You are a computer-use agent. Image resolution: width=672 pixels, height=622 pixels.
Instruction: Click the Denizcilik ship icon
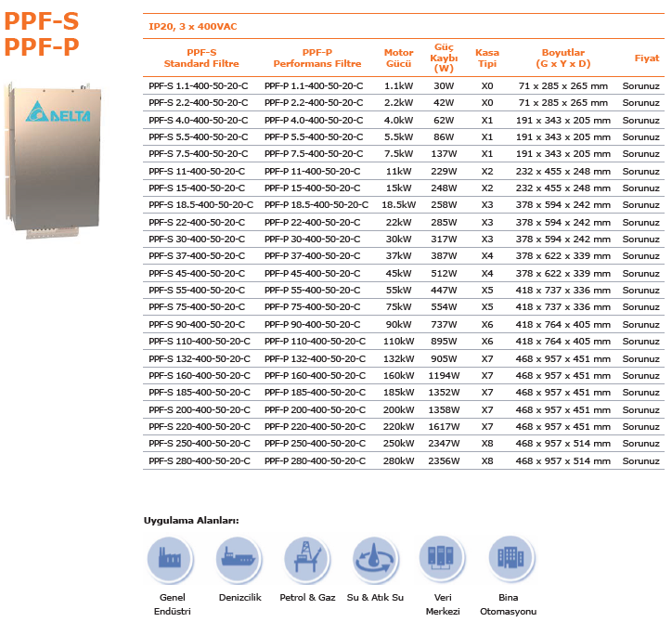pos(239,559)
